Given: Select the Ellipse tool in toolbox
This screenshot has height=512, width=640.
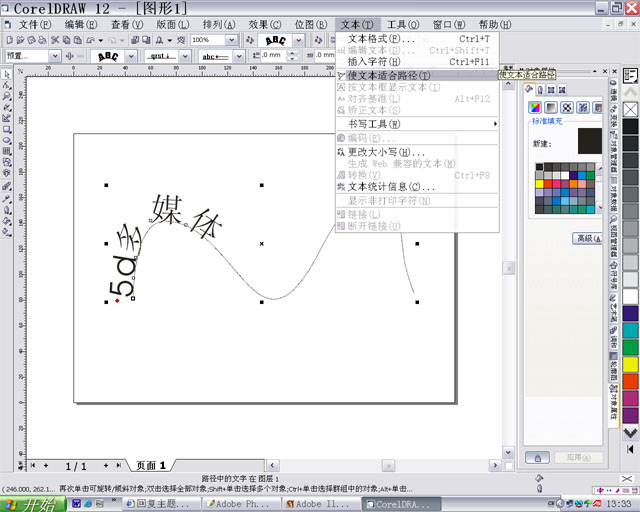Looking at the screenshot, I should 7,140.
